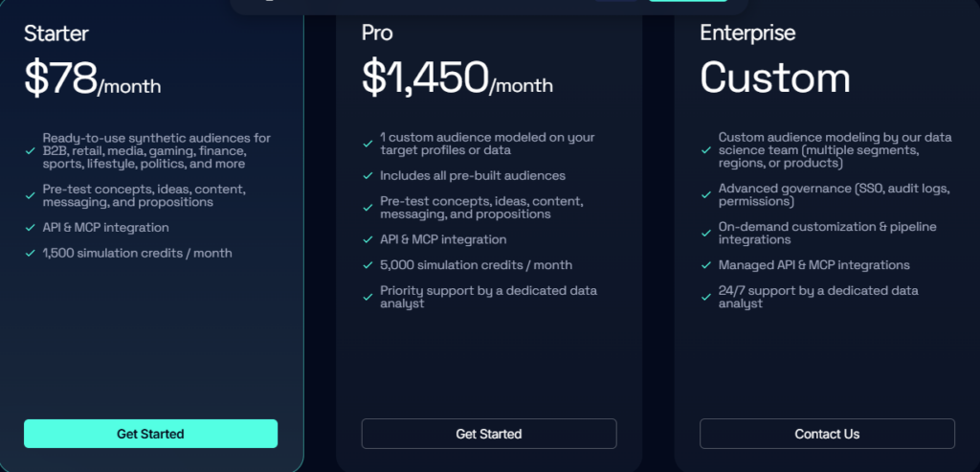The width and height of the screenshot is (980, 472).
Task: Click checkmark beside Starter's API & MCP integration
Action: pyautogui.click(x=30, y=228)
